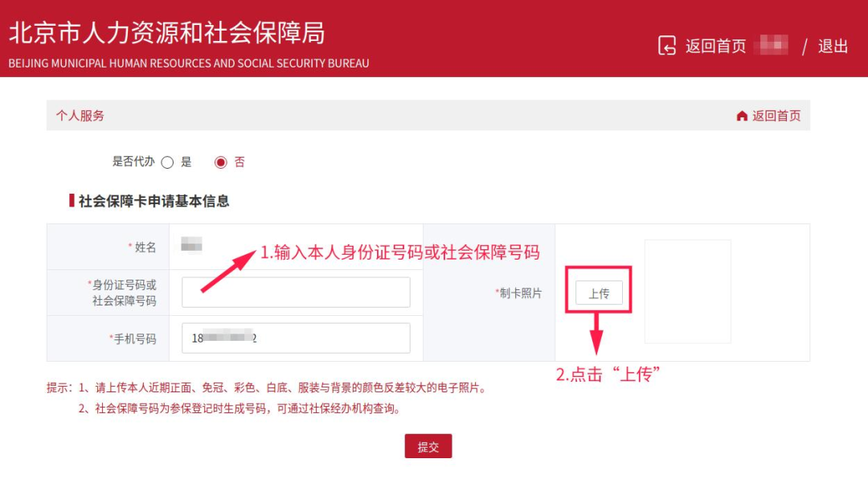
Task: Click the 否 label text
Action: click(240, 162)
